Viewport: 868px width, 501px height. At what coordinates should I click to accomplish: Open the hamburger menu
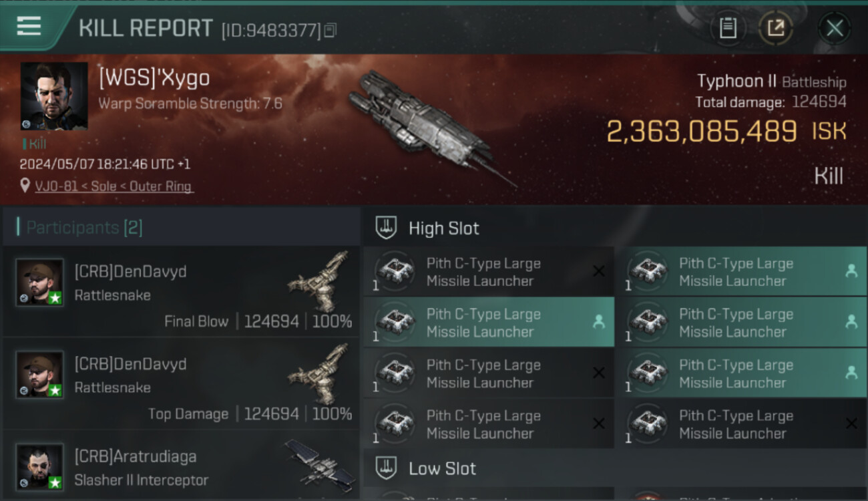[29, 26]
